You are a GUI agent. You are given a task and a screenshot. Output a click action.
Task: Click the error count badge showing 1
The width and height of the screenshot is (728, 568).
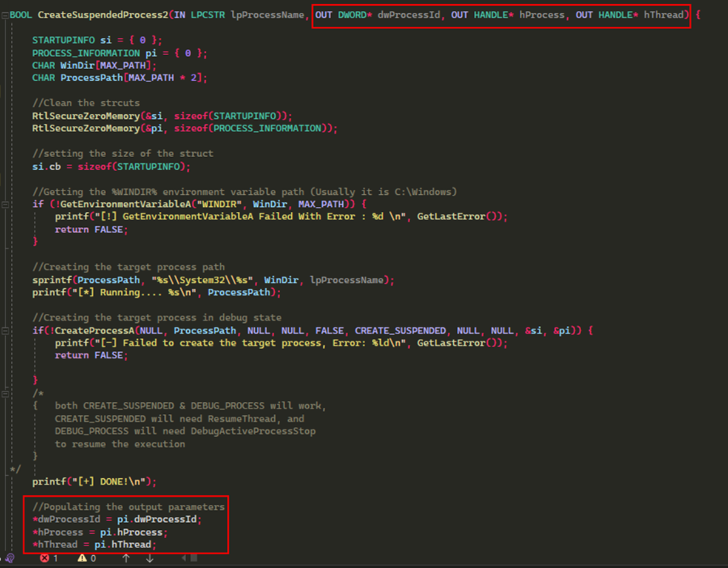(x=56, y=558)
